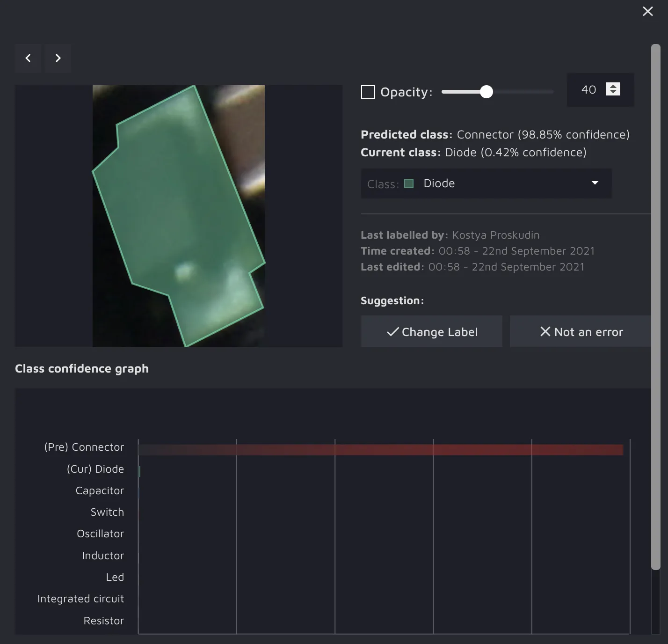
Task: Click the red Connector confidence bar
Action: click(x=381, y=450)
